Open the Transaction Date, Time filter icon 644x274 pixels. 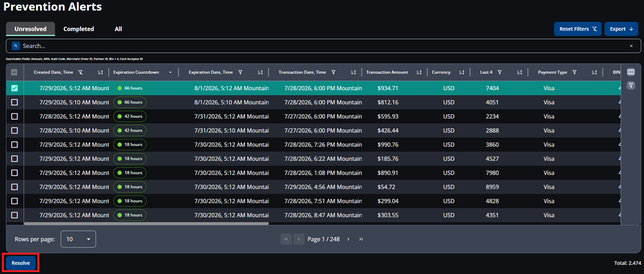334,72
